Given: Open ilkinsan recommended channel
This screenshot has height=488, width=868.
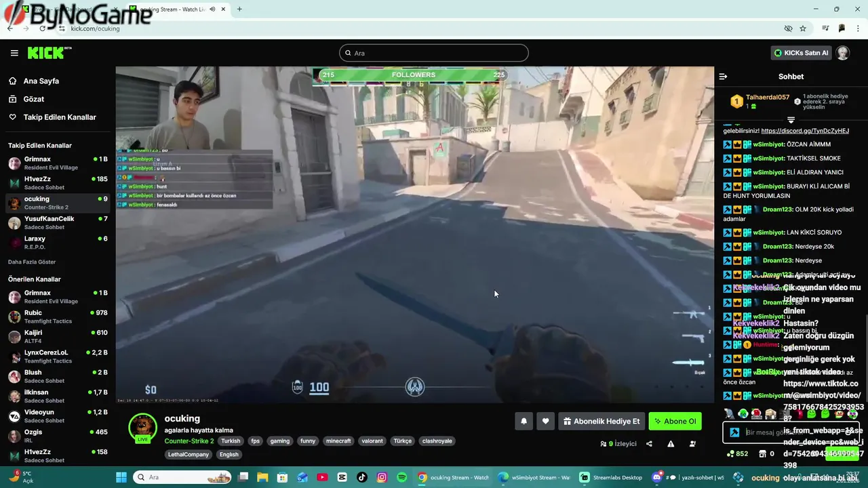Looking at the screenshot, I should coord(58,396).
